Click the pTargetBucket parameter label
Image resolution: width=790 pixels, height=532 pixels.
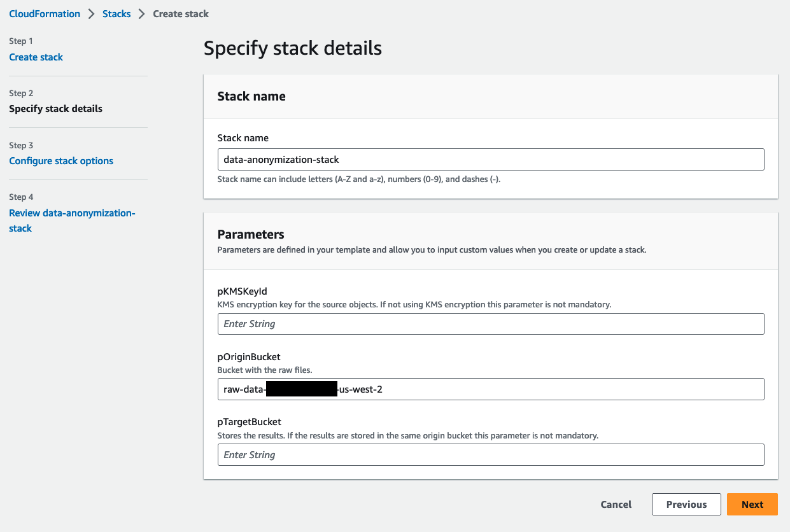250,422
